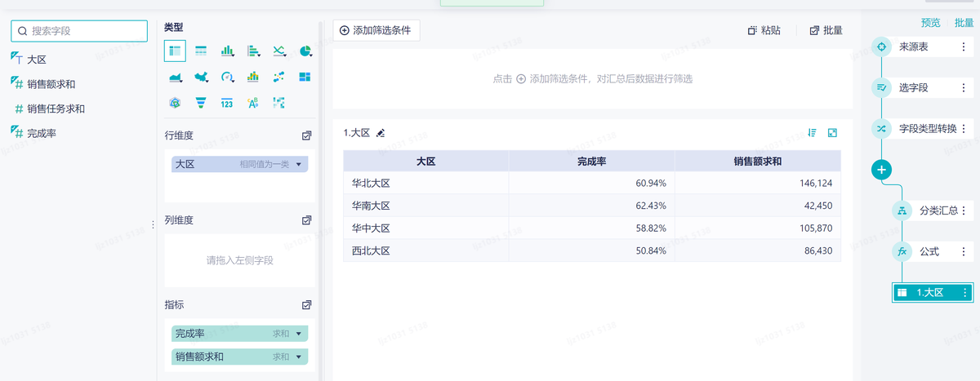Image resolution: width=980 pixels, height=381 pixels.
Task: Click the 公式 fx step node icon
Action: click(x=902, y=252)
